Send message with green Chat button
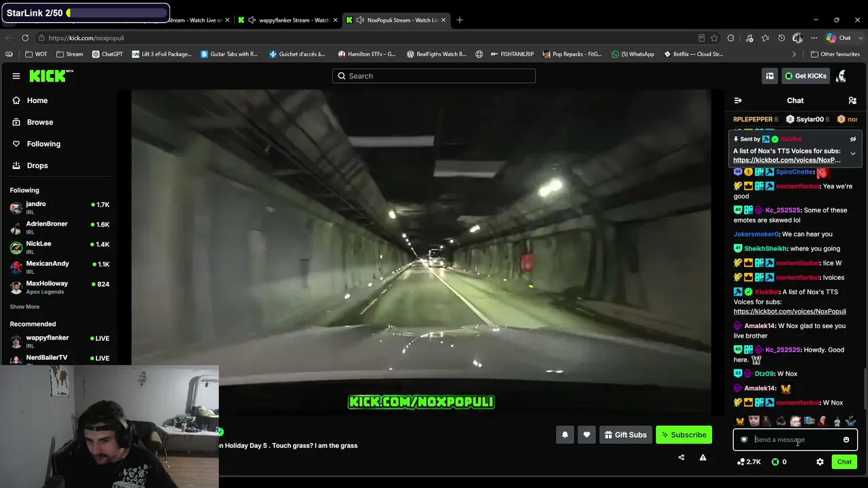The width and height of the screenshot is (868, 488). [844, 462]
